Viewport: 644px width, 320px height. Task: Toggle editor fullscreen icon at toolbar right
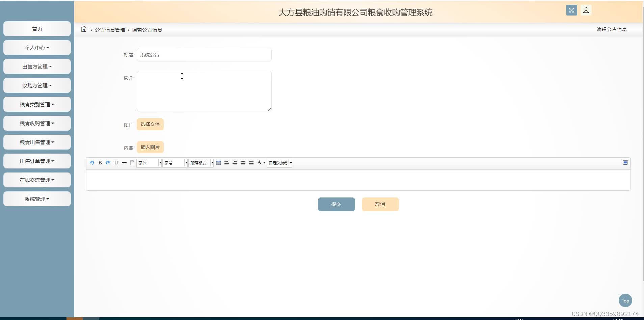(625, 163)
